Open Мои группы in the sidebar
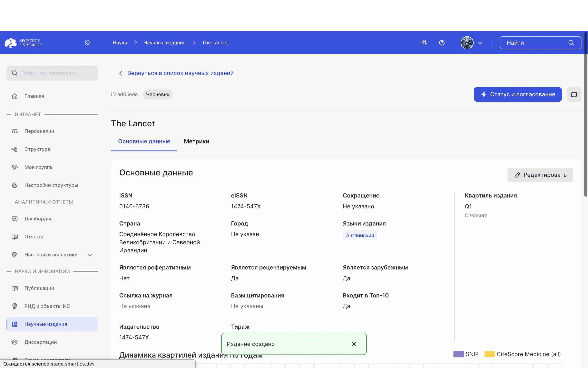588x368 pixels. [52, 167]
